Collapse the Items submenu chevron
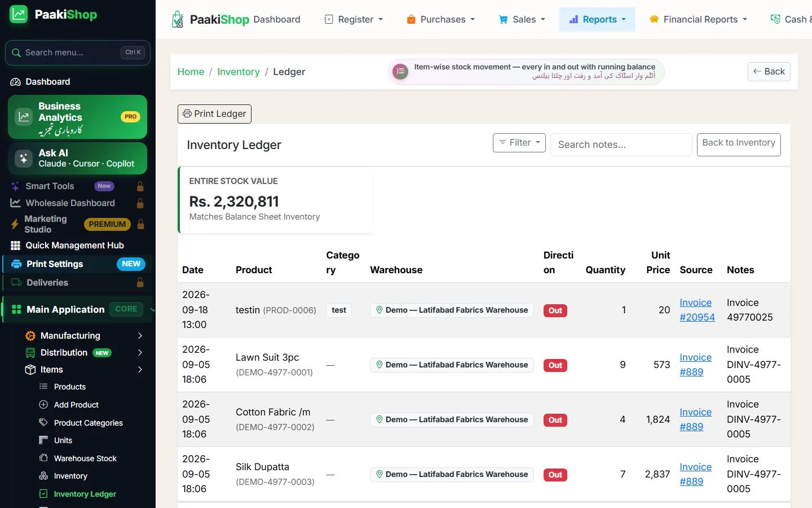 click(140, 370)
